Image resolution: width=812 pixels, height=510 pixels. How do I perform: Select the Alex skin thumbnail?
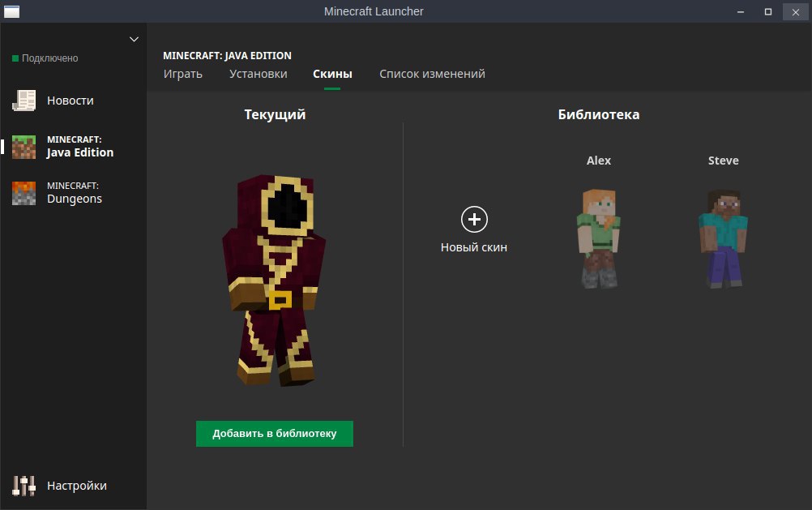[599, 238]
